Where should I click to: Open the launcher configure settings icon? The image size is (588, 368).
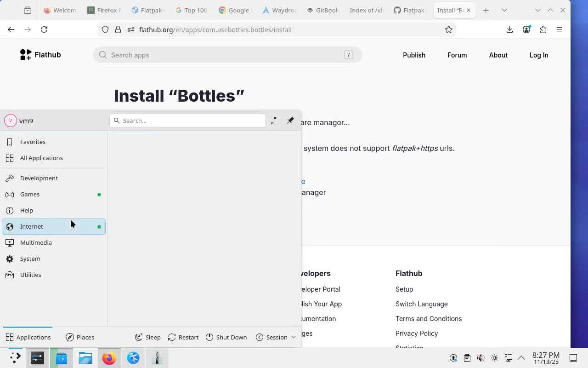pos(275,121)
